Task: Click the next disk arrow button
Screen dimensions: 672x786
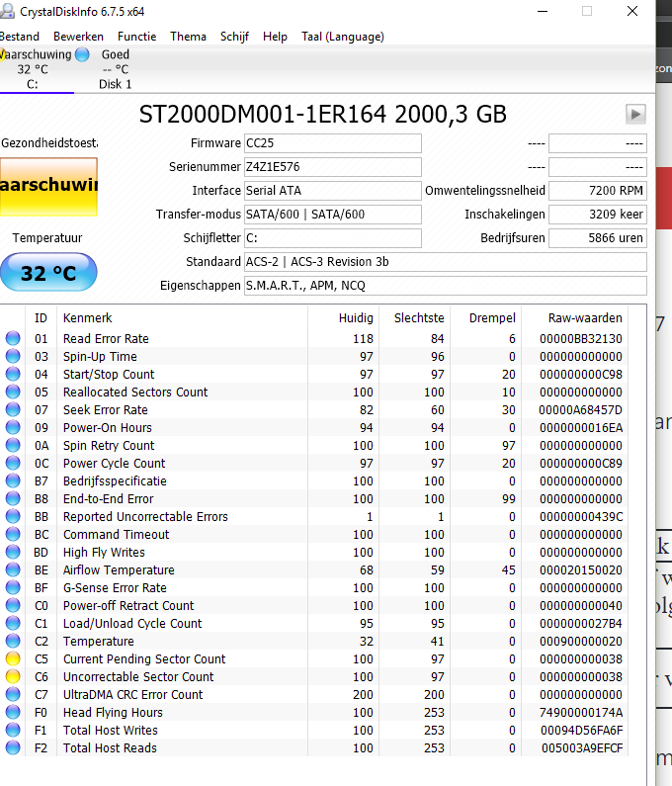Action: [635, 115]
